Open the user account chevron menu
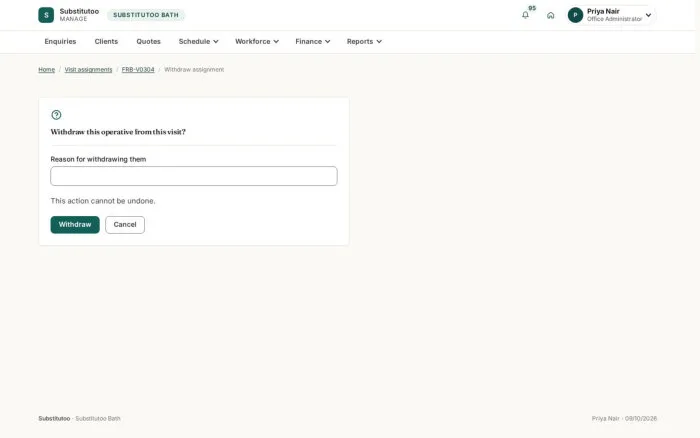 pyautogui.click(x=648, y=15)
